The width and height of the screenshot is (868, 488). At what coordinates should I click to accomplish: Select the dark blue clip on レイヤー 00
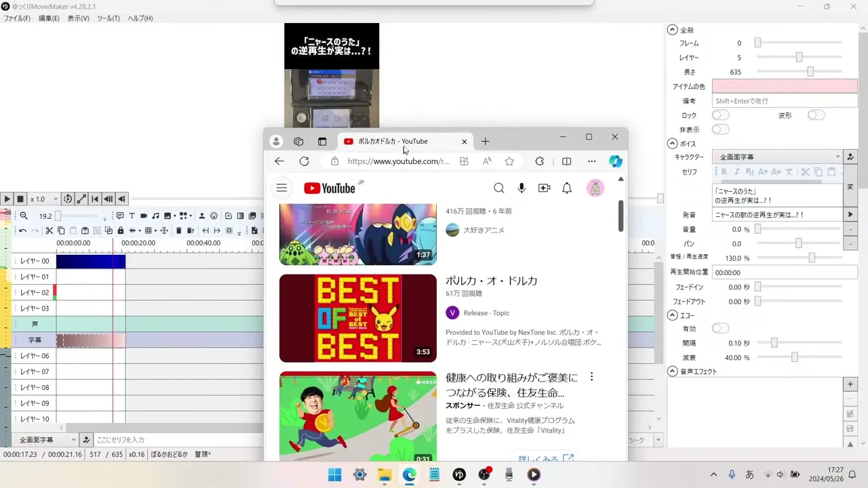pos(91,261)
